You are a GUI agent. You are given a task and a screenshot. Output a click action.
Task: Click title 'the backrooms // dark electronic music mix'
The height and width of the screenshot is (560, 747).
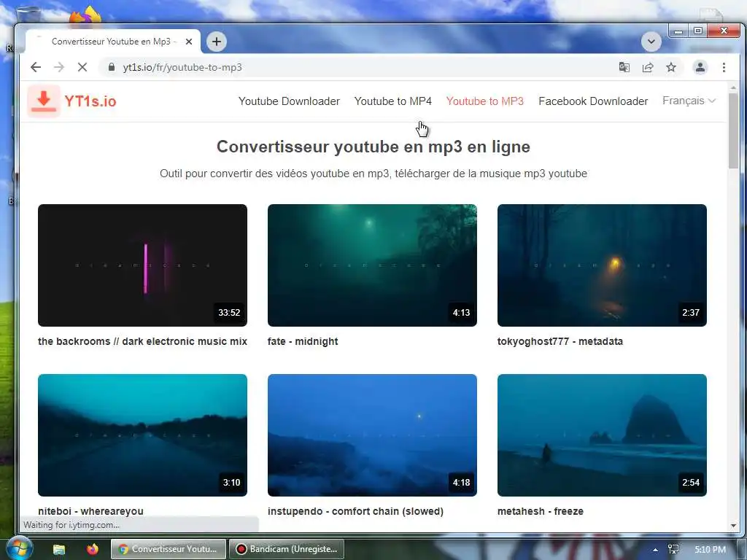tap(142, 341)
